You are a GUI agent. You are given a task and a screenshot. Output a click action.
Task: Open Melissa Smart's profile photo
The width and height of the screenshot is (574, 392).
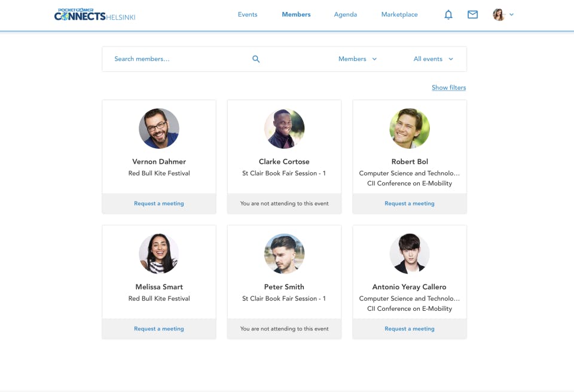click(159, 253)
